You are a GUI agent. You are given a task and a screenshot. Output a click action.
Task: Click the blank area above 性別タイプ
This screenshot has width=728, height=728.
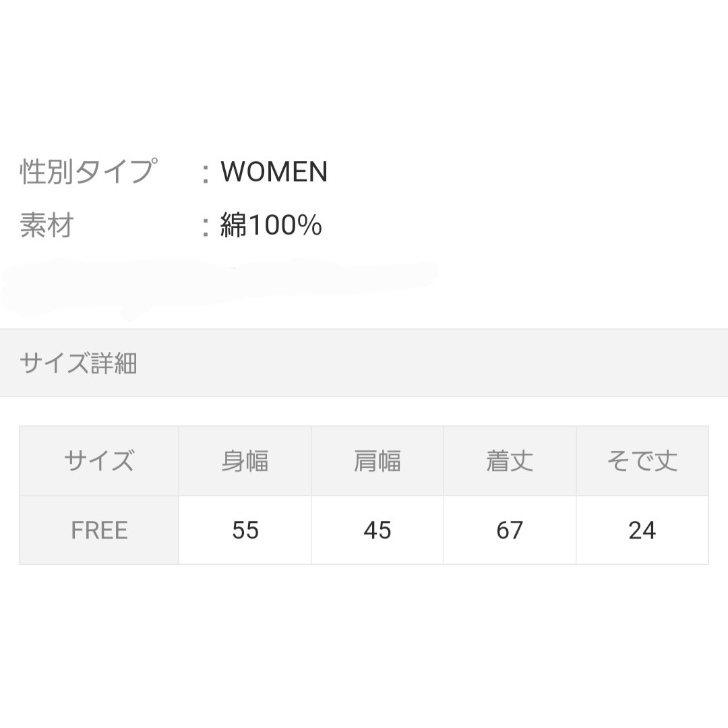[364, 74]
